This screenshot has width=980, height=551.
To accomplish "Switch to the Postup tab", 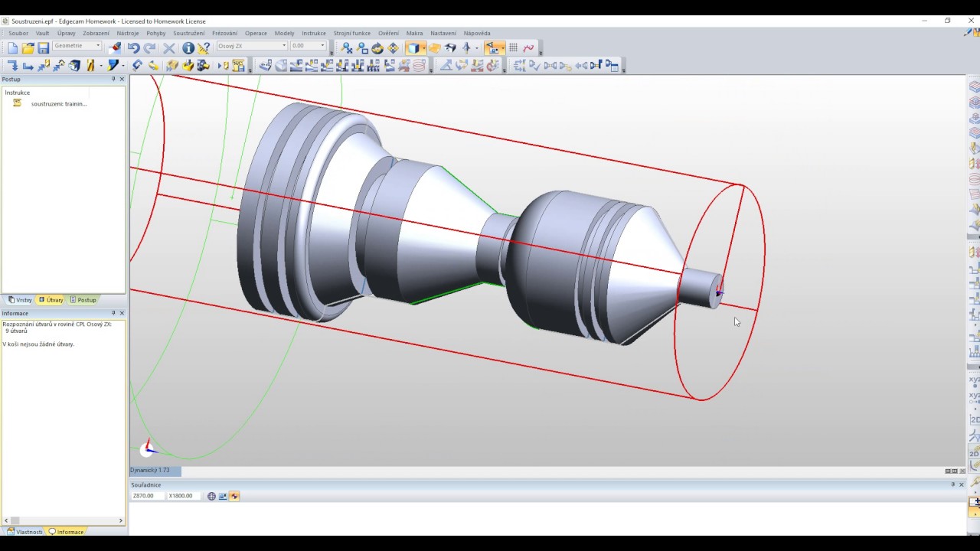I will 83,300.
